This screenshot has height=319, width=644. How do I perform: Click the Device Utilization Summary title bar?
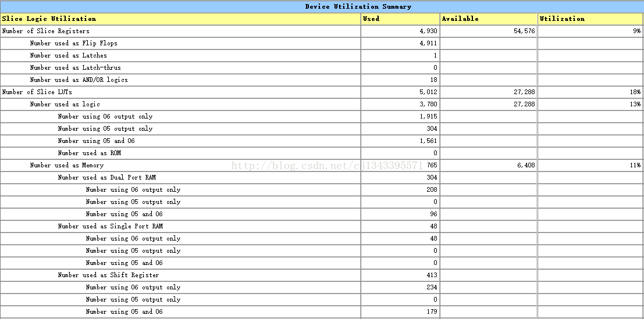(322, 6)
